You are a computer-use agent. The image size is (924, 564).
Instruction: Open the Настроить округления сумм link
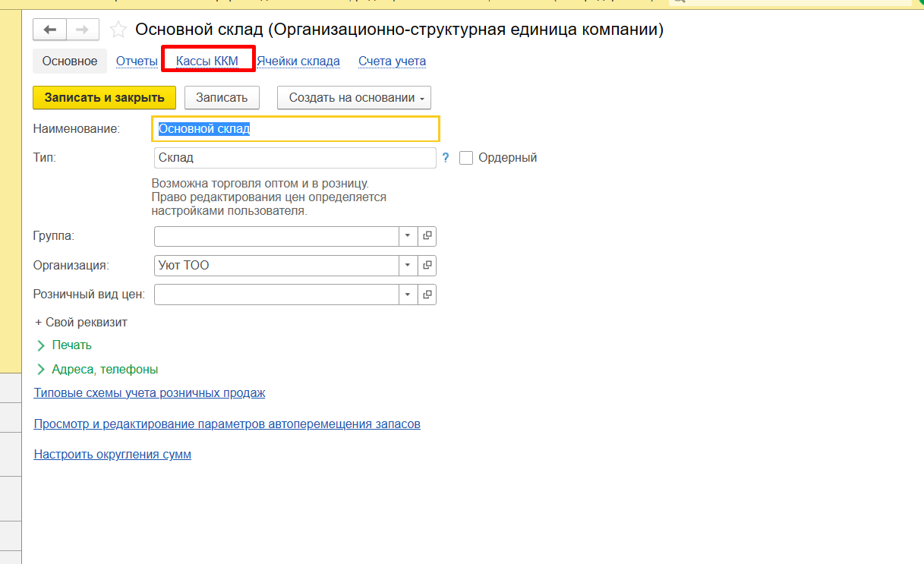(112, 455)
